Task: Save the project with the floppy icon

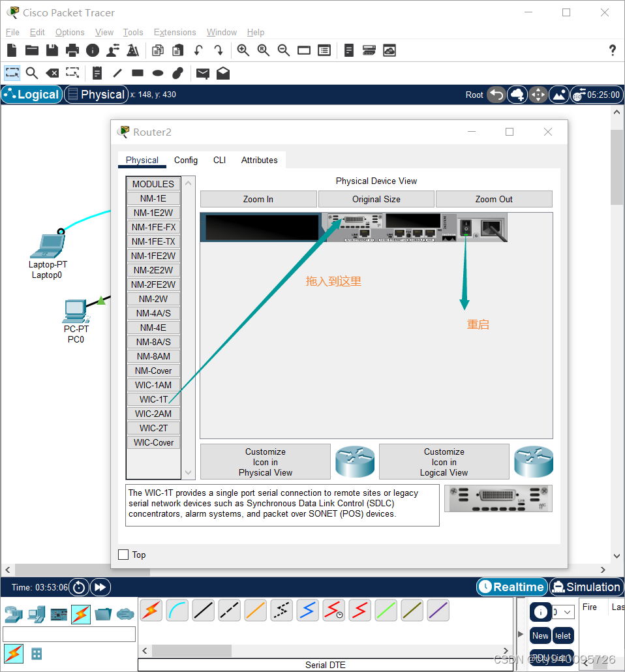Action: [52, 51]
